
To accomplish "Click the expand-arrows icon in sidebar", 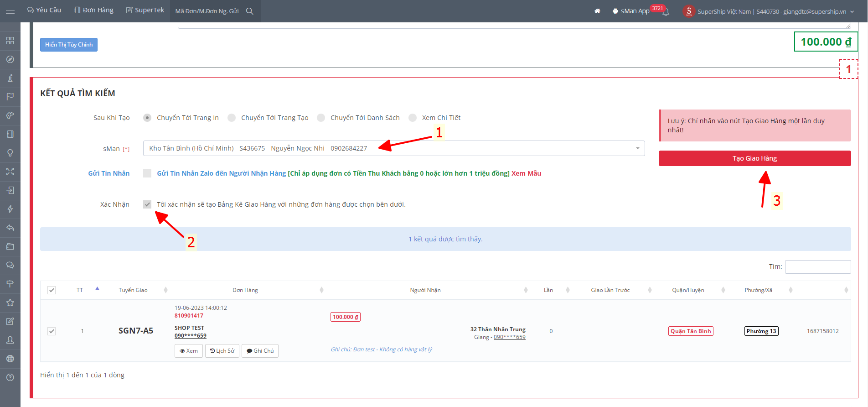I will tap(10, 172).
